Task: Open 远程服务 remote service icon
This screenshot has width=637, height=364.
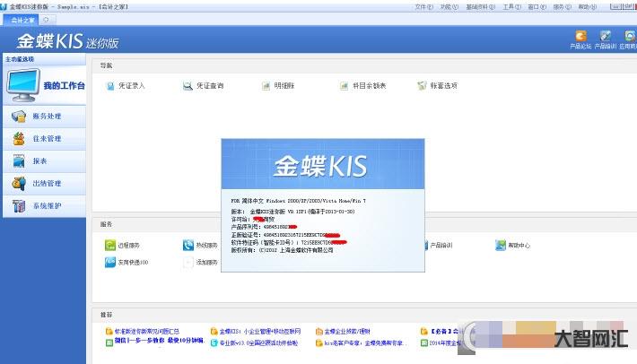Action: click(122, 245)
